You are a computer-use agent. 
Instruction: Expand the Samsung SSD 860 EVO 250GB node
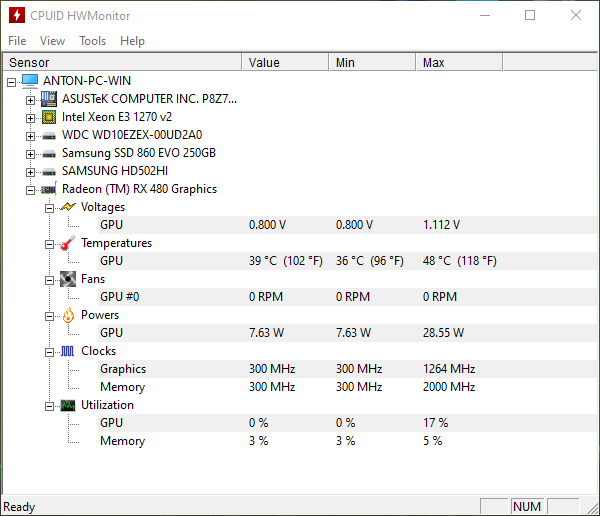[x=30, y=154]
